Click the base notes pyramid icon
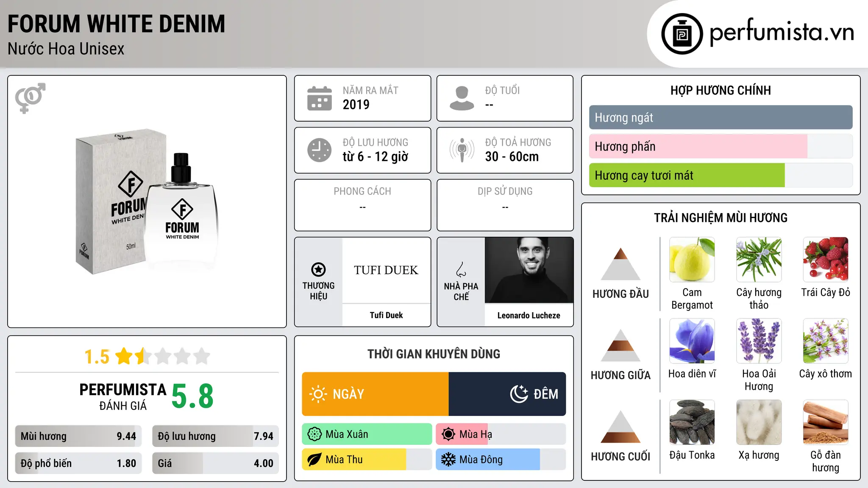The height and width of the screenshot is (488, 868). point(620,427)
